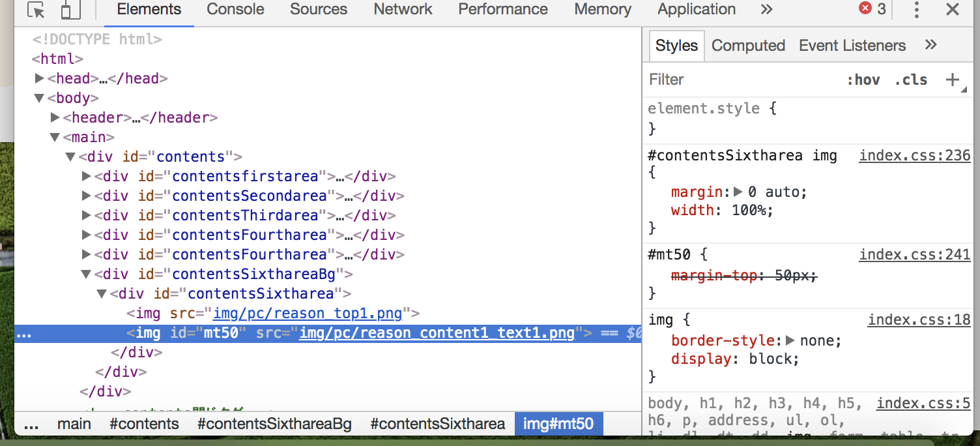Toggle the device toolbar icon
The width and height of the screenshot is (980, 446).
pos(67,10)
